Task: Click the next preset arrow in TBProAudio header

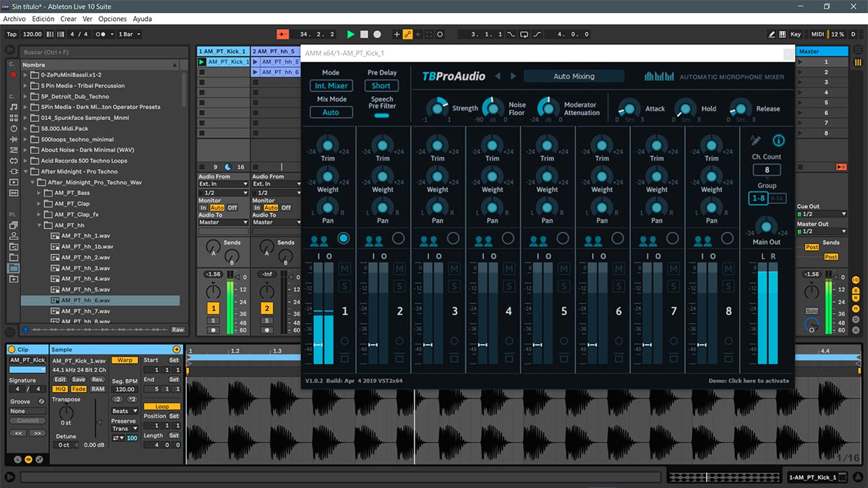Action: (x=514, y=76)
